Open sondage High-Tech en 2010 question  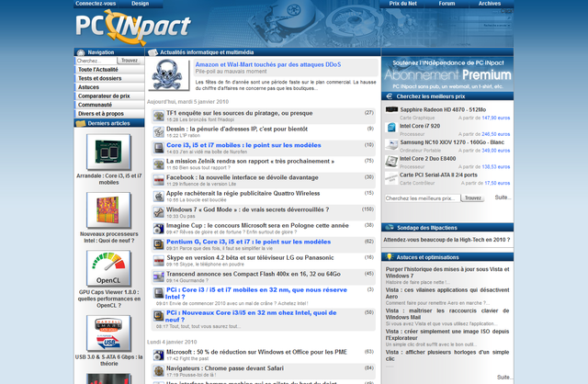(x=447, y=240)
